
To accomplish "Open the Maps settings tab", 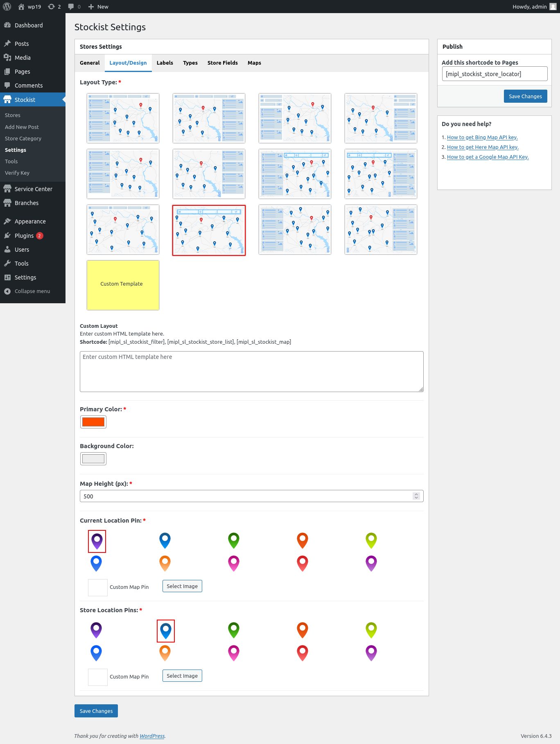I will (254, 63).
